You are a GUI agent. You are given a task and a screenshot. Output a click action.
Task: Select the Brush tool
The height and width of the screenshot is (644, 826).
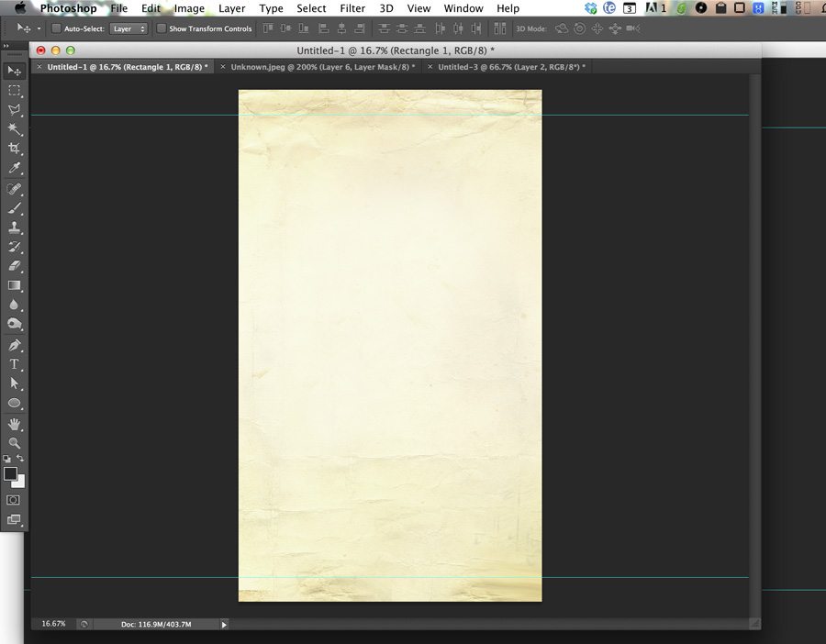click(x=14, y=208)
